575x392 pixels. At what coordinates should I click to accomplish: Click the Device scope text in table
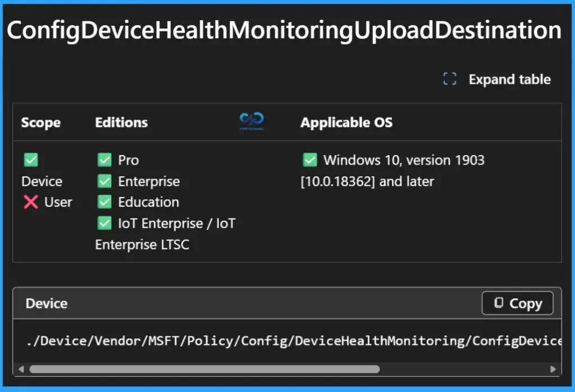pyautogui.click(x=42, y=181)
